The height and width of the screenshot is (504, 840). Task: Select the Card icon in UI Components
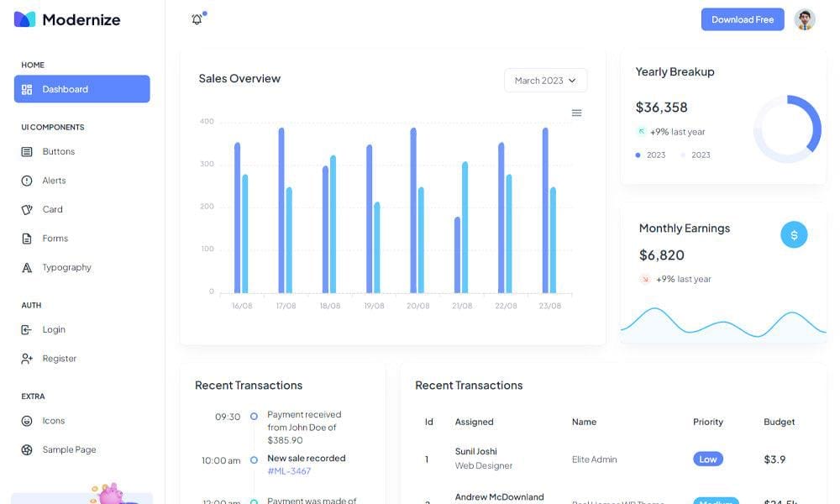tap(27, 209)
